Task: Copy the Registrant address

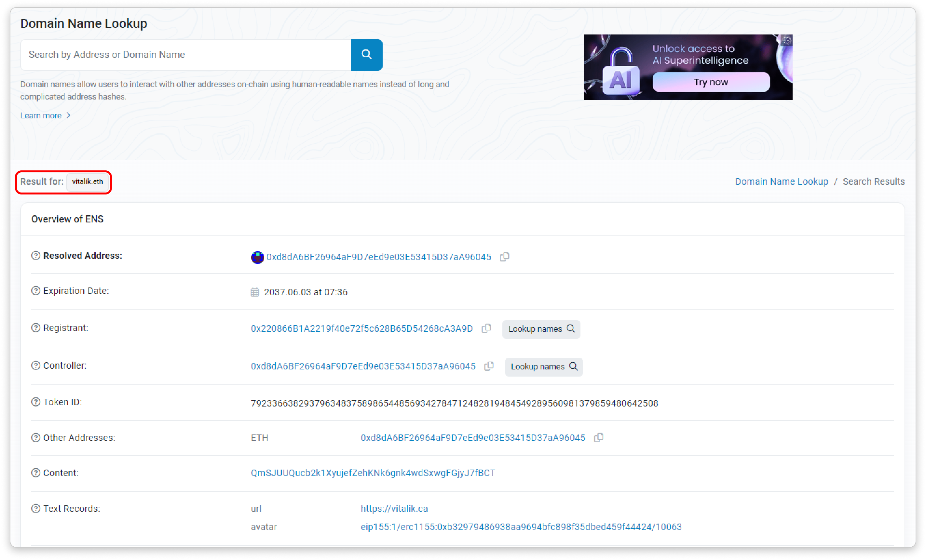Action: coord(486,329)
